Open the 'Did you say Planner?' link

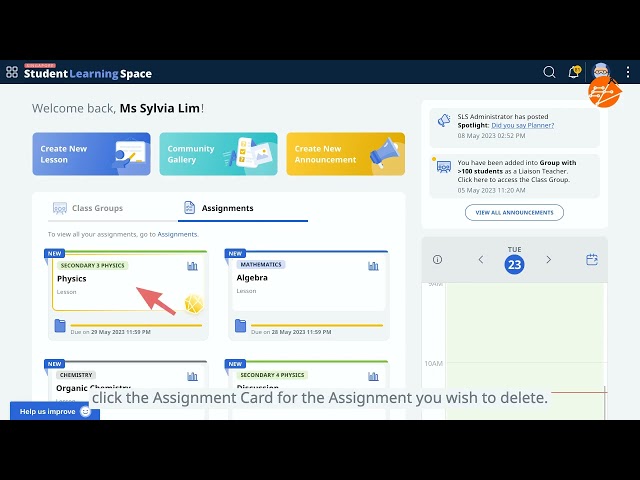point(522,125)
